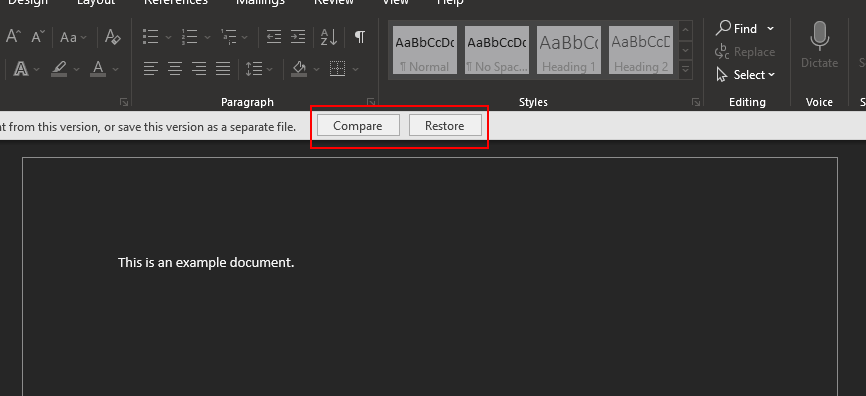
Task: Open Text Effects dropdown arrow
Action: pos(36,70)
